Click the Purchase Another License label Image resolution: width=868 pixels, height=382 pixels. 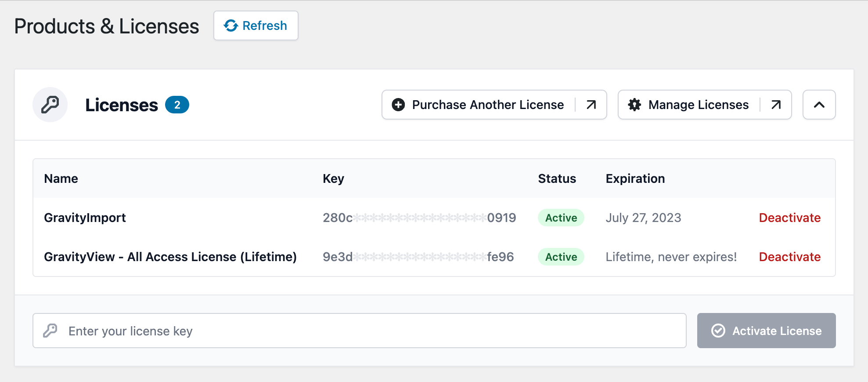point(488,105)
